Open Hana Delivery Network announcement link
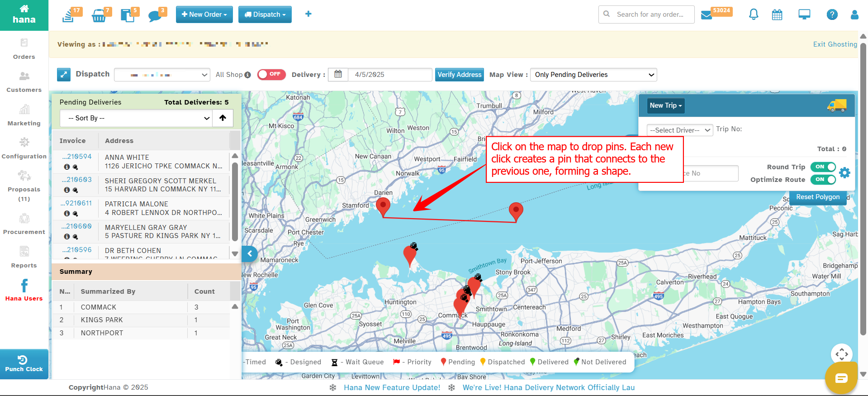 click(548, 388)
